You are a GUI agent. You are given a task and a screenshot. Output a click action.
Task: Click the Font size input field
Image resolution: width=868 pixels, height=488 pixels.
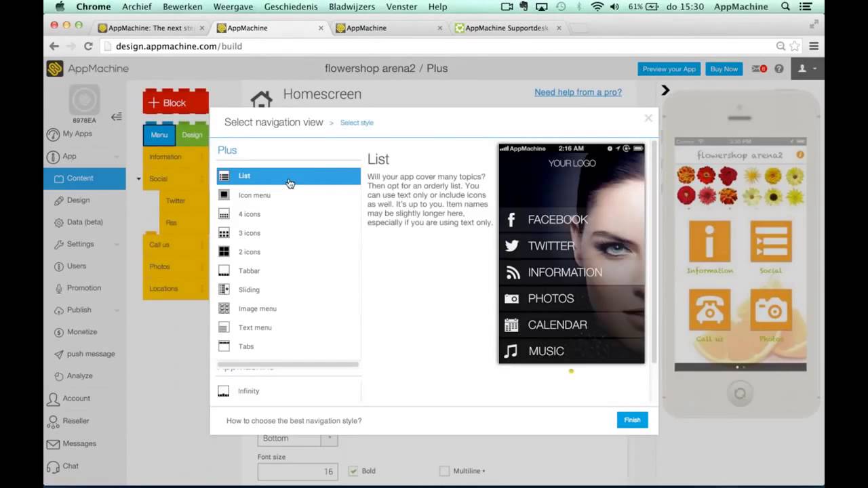pyautogui.click(x=298, y=471)
